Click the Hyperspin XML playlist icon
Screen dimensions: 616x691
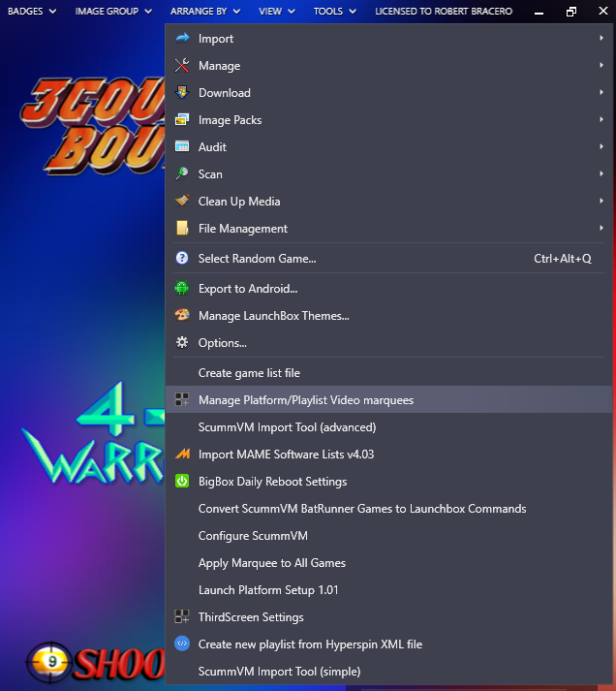click(x=182, y=644)
